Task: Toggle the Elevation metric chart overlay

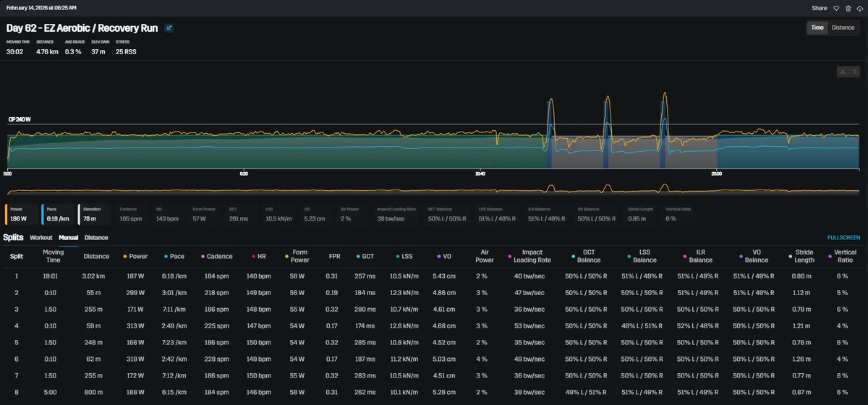Action: 95,214
